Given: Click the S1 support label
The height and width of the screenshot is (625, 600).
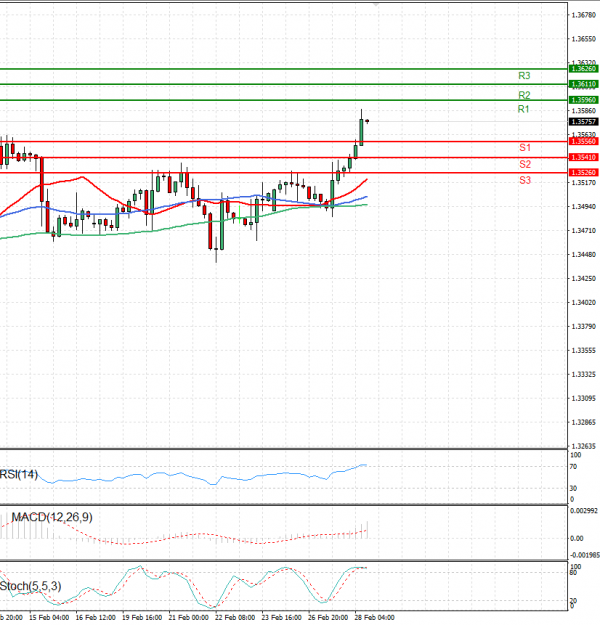Looking at the screenshot, I should pos(525,147).
